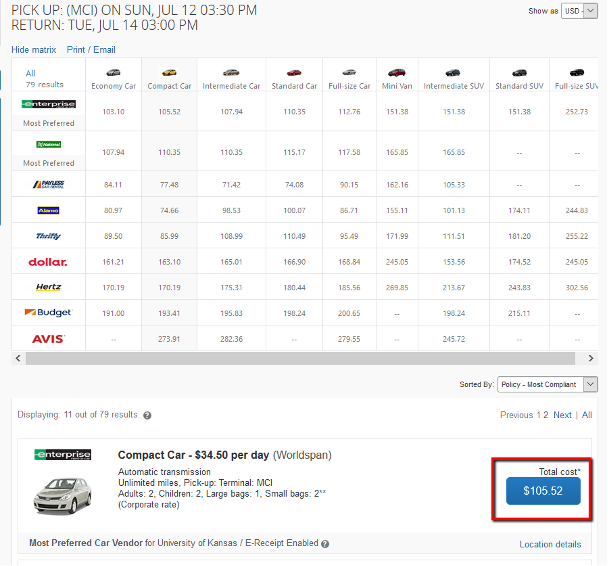
Task: Click the All results link in matrix
Action: point(31,73)
